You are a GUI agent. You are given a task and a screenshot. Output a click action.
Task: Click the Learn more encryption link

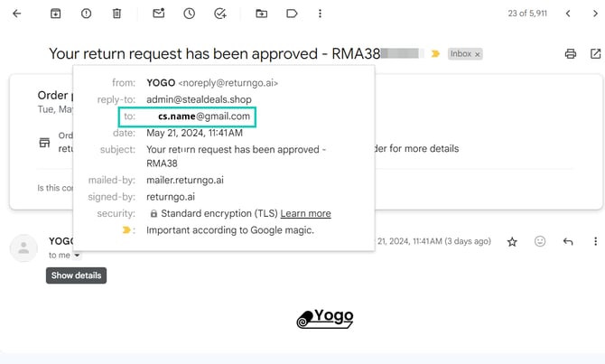305,214
